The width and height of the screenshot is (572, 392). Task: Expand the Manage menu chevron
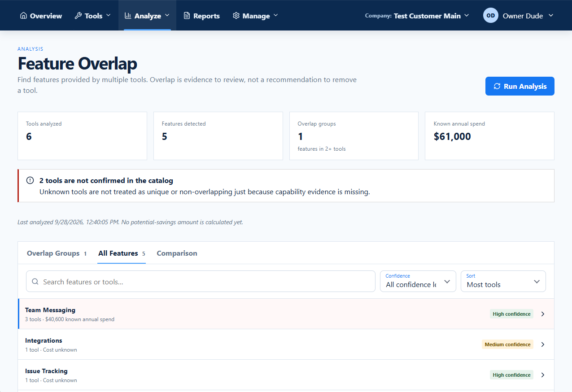275,16
